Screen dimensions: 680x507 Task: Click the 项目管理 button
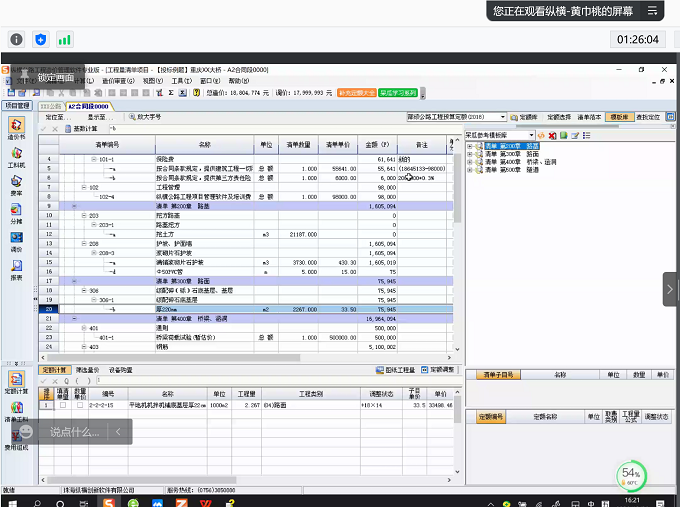(x=17, y=105)
